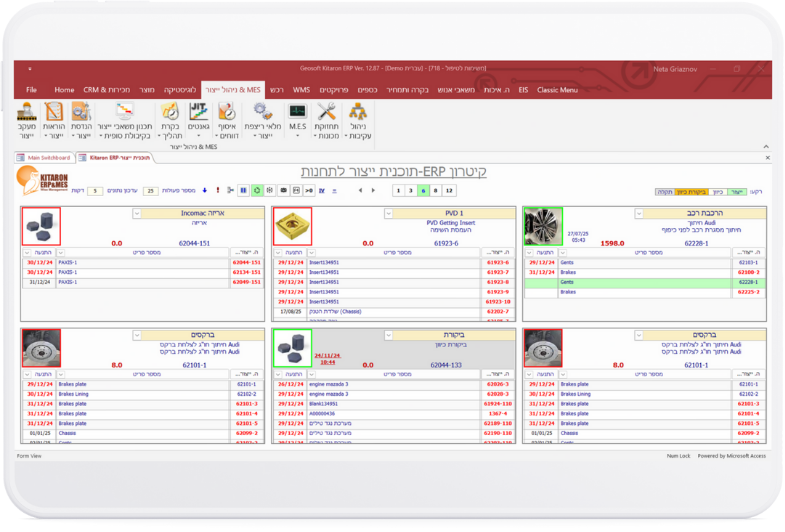
Task: Close the current document tab with X
Action: pos(767,158)
